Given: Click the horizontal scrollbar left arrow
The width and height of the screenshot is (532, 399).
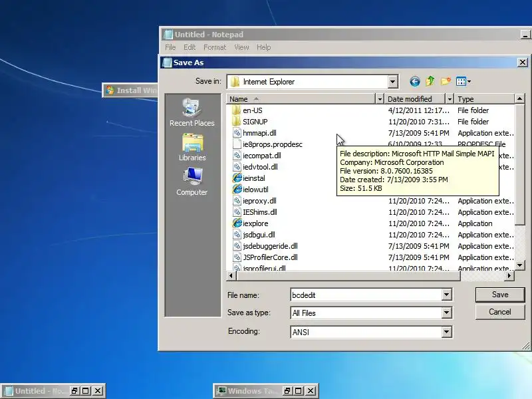Looking at the screenshot, I should [x=231, y=276].
